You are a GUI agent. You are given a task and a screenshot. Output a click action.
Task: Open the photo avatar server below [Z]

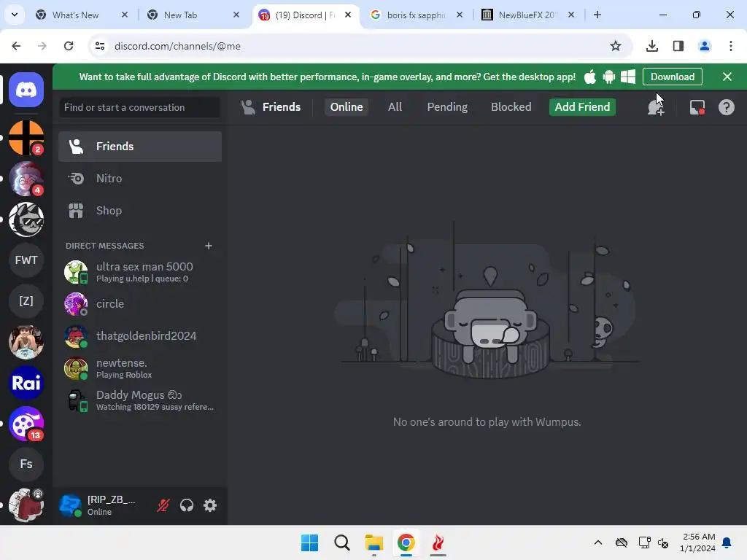(x=26, y=342)
